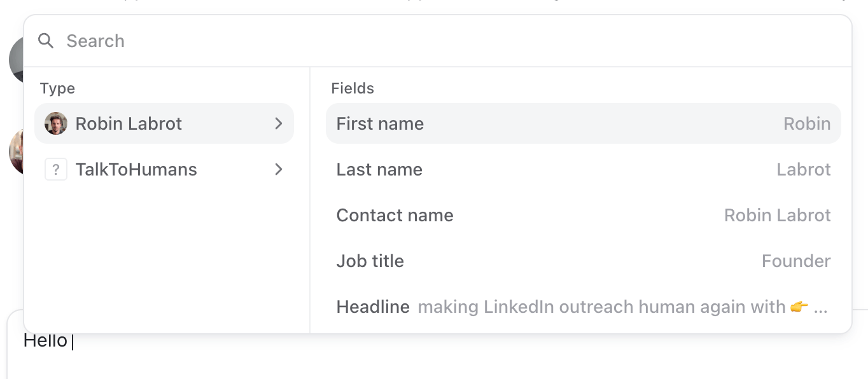Select the Robin Labrot type row
Viewport: 868px width, 379px height.
[164, 123]
